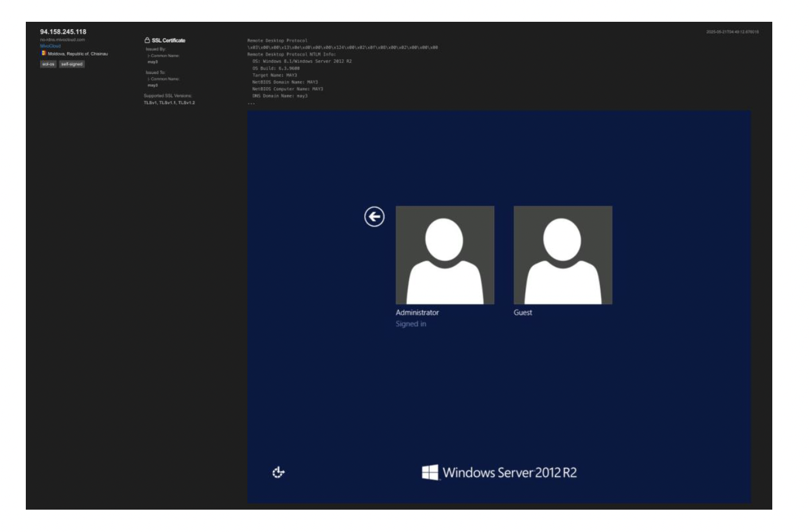
Task: Click the SSL Certificate heading text
Action: [168, 41]
